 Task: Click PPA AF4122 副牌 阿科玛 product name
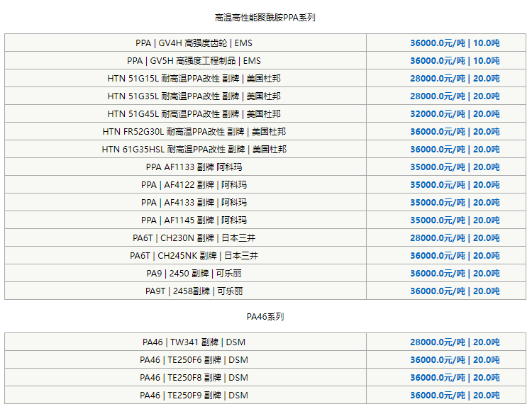(x=194, y=184)
